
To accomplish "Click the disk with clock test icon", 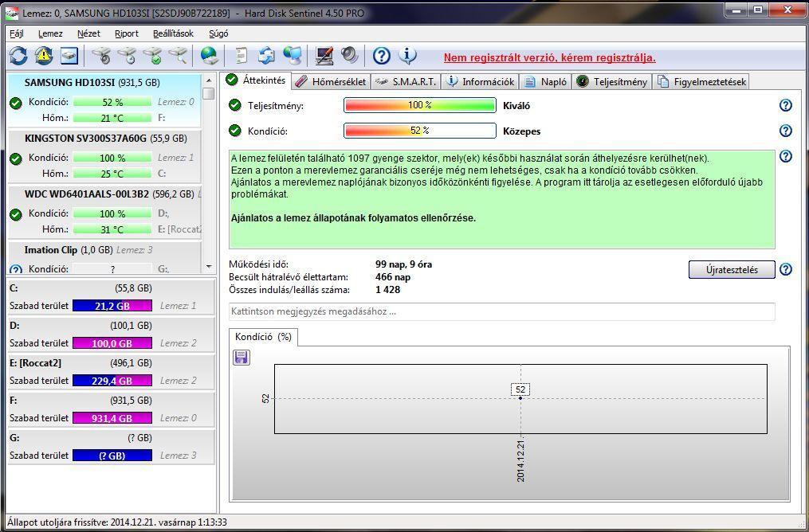I will coord(127,56).
